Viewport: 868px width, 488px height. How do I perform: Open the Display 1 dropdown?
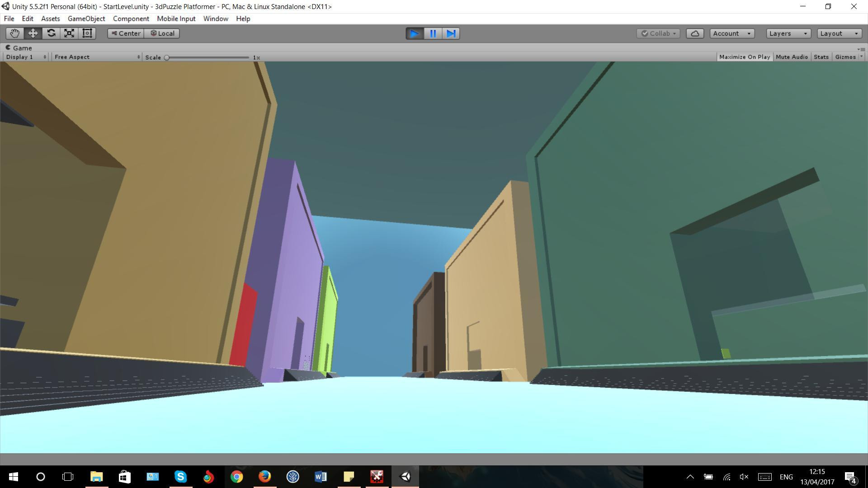pos(26,57)
